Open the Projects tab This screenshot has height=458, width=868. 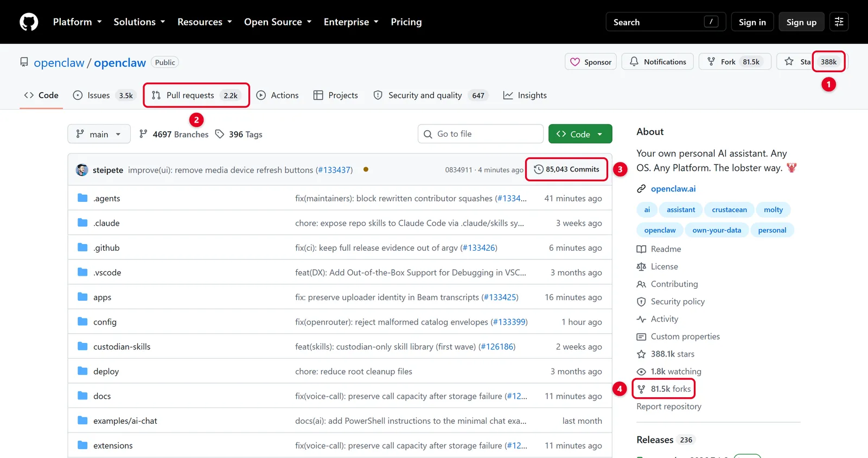(x=336, y=95)
